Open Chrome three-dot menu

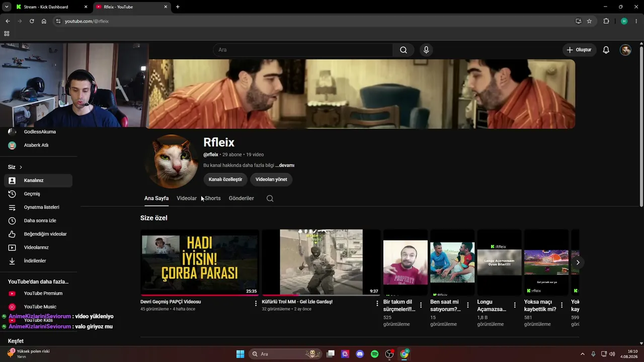click(636, 21)
